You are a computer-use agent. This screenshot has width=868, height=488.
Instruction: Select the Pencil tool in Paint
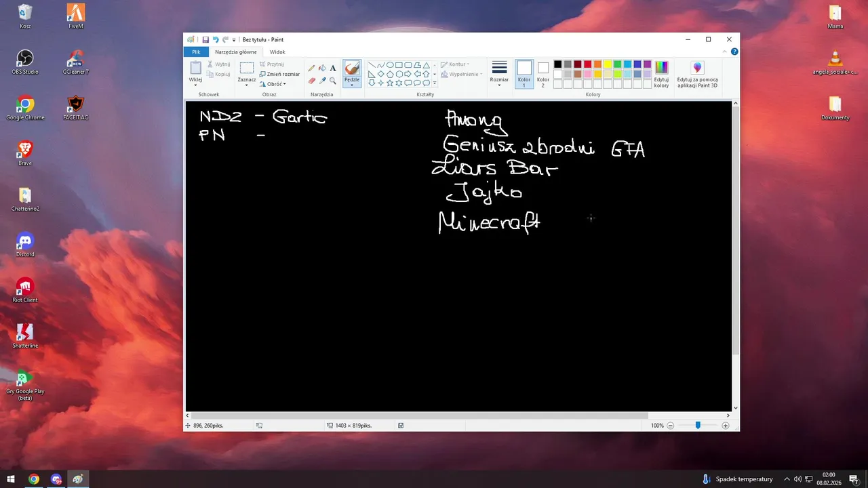pyautogui.click(x=311, y=68)
